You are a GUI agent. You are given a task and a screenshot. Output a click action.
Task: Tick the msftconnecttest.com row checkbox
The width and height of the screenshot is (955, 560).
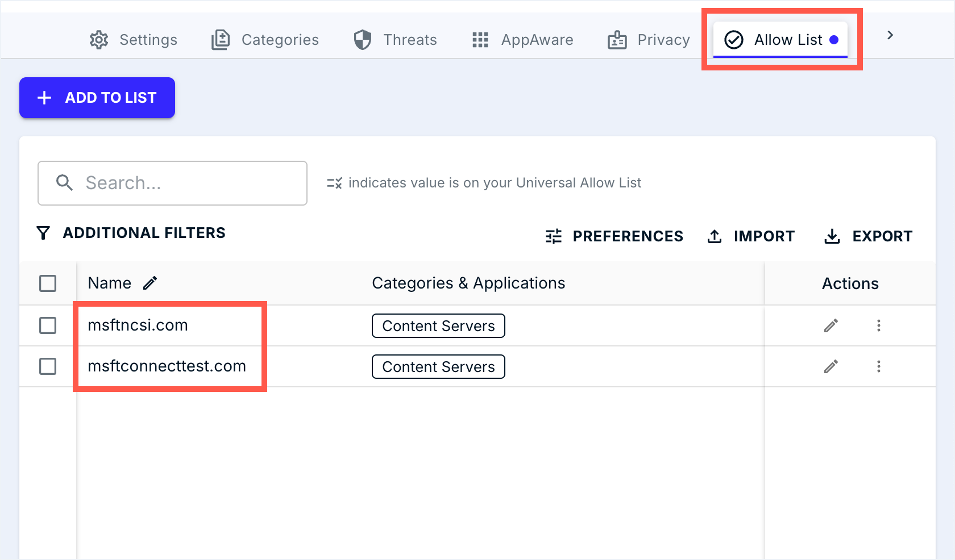pos(48,366)
